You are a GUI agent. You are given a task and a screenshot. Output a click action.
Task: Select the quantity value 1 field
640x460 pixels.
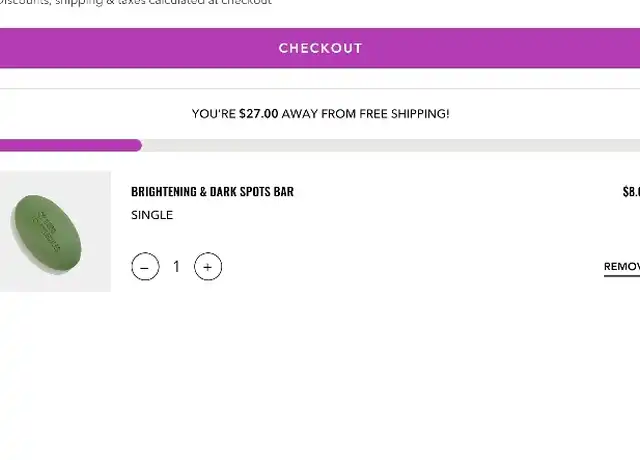[176, 267]
